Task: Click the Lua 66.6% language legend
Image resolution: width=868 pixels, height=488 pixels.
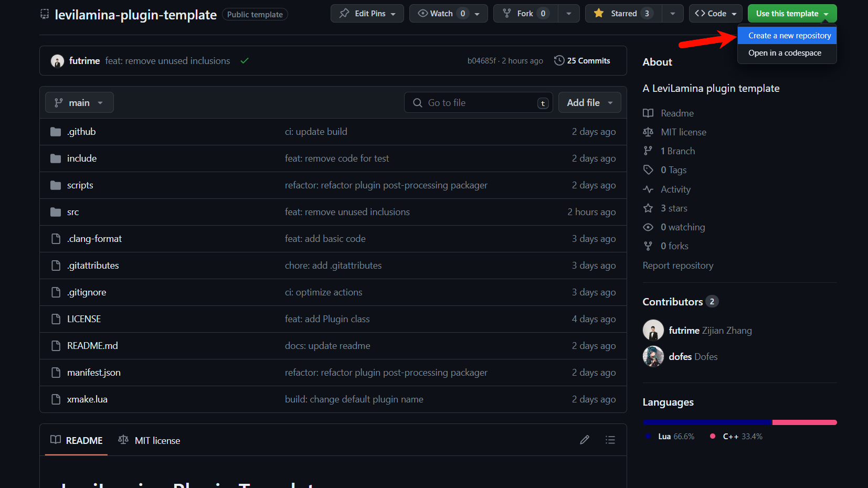Action: coord(670,437)
